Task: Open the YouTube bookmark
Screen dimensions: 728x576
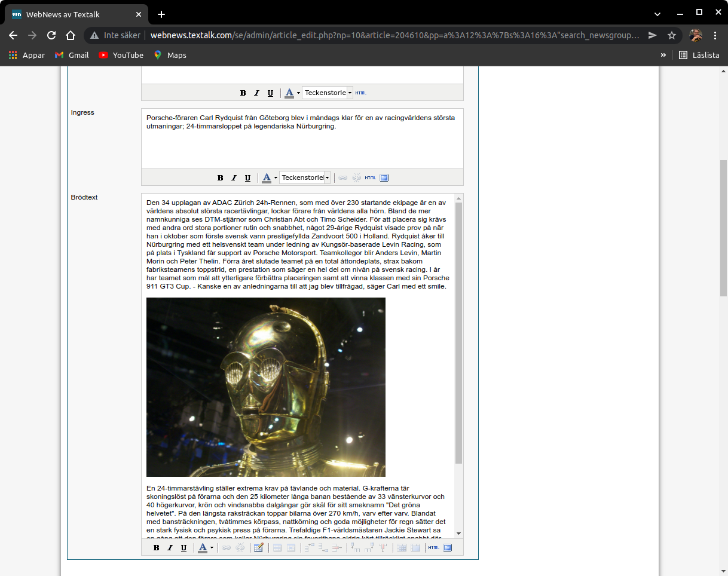Action: pos(121,55)
